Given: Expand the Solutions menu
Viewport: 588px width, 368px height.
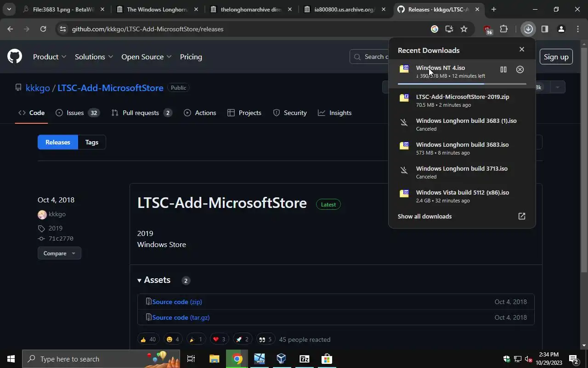Looking at the screenshot, I should click(94, 57).
